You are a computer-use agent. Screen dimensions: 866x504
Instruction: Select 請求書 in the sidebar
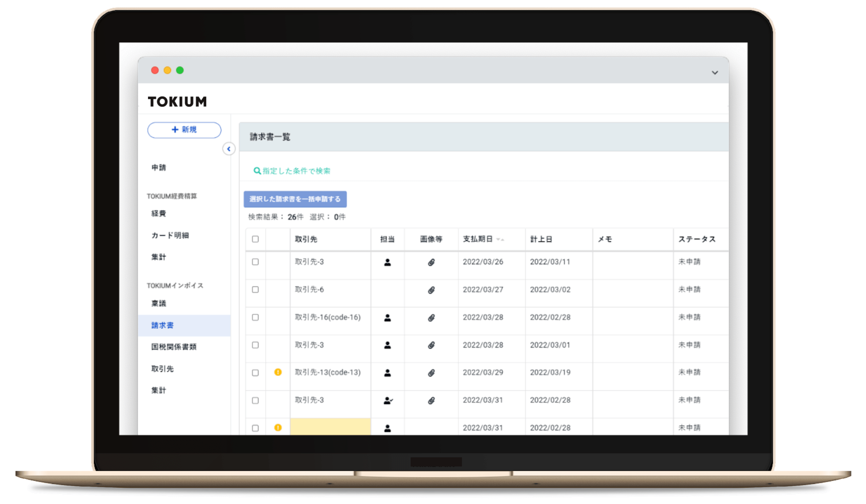click(x=184, y=325)
